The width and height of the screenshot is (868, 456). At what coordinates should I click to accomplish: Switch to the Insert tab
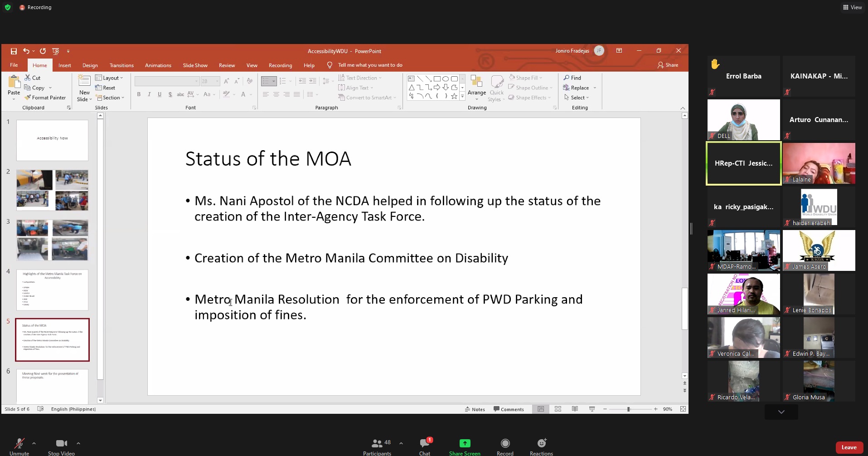[x=65, y=65]
